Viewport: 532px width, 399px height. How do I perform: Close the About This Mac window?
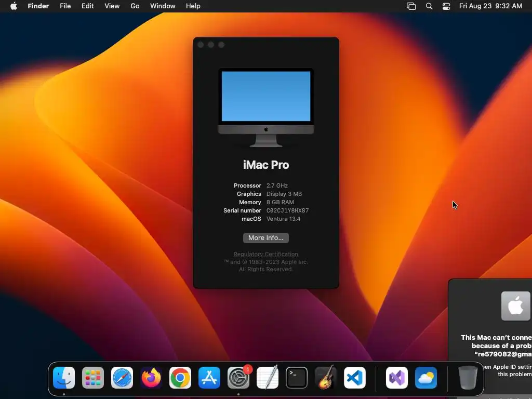tap(201, 45)
